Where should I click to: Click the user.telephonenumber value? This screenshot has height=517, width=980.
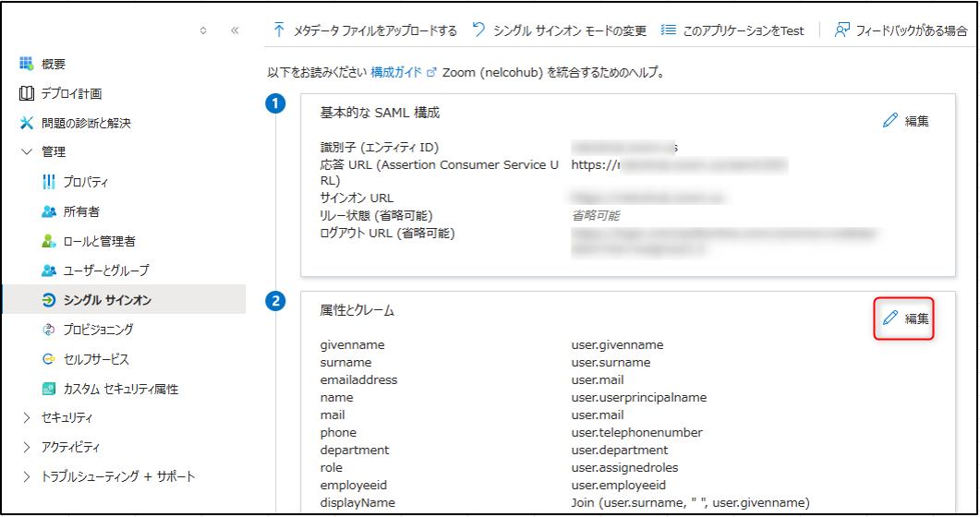[636, 433]
